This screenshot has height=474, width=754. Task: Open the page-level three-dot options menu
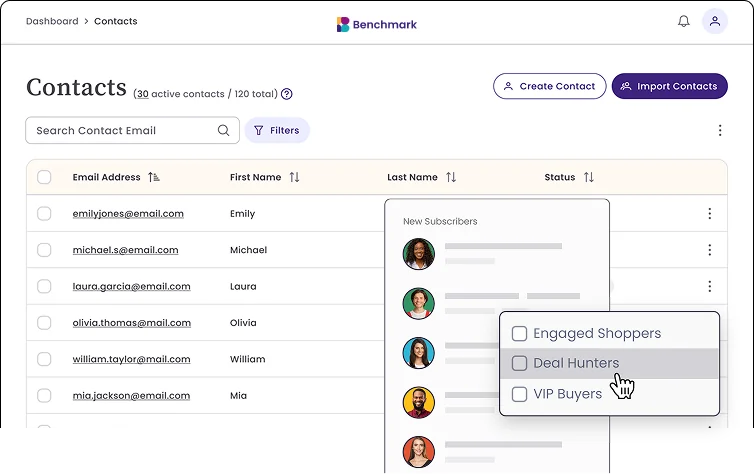tap(719, 130)
